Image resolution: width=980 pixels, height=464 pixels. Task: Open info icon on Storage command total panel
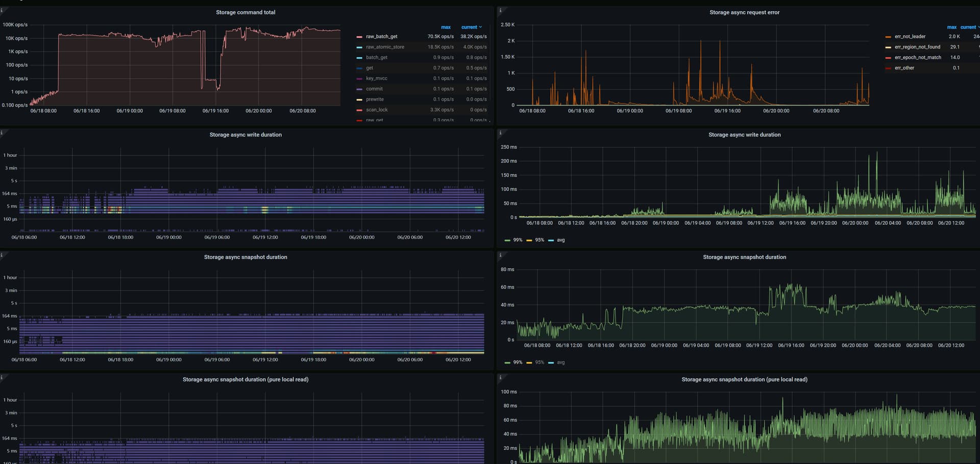2,10
